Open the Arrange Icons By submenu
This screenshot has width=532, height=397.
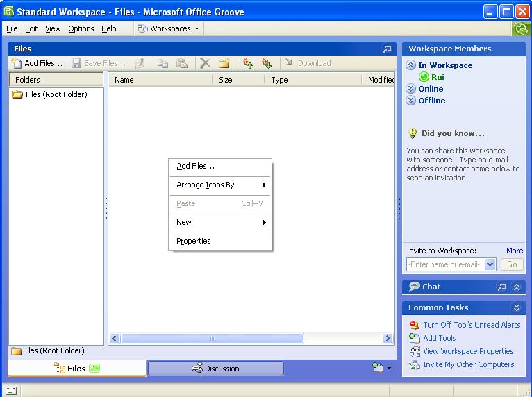pos(220,185)
